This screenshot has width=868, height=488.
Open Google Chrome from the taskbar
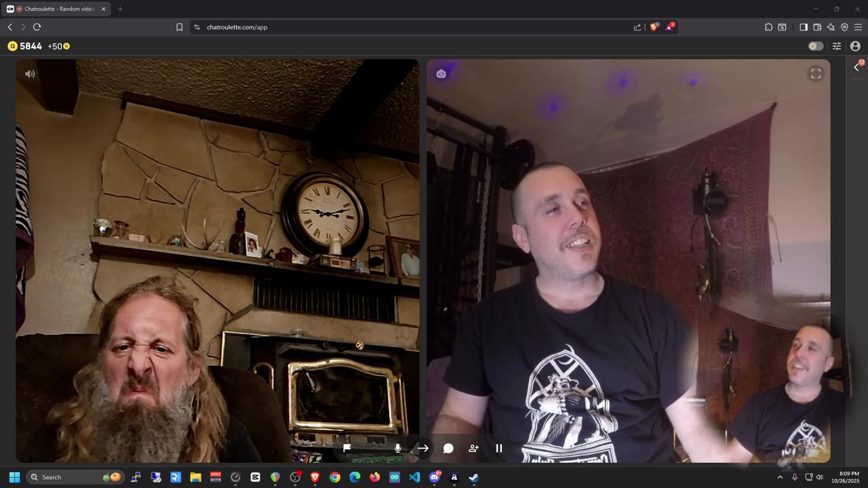pos(335,477)
